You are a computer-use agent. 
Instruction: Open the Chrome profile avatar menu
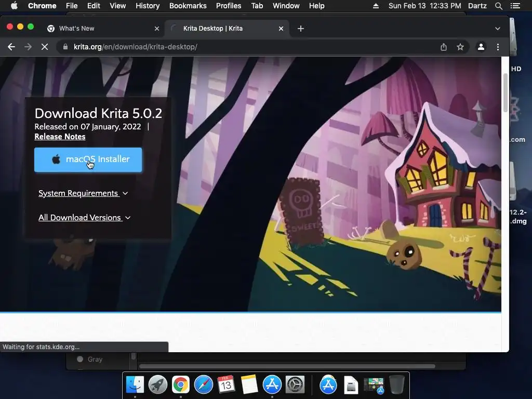481,47
